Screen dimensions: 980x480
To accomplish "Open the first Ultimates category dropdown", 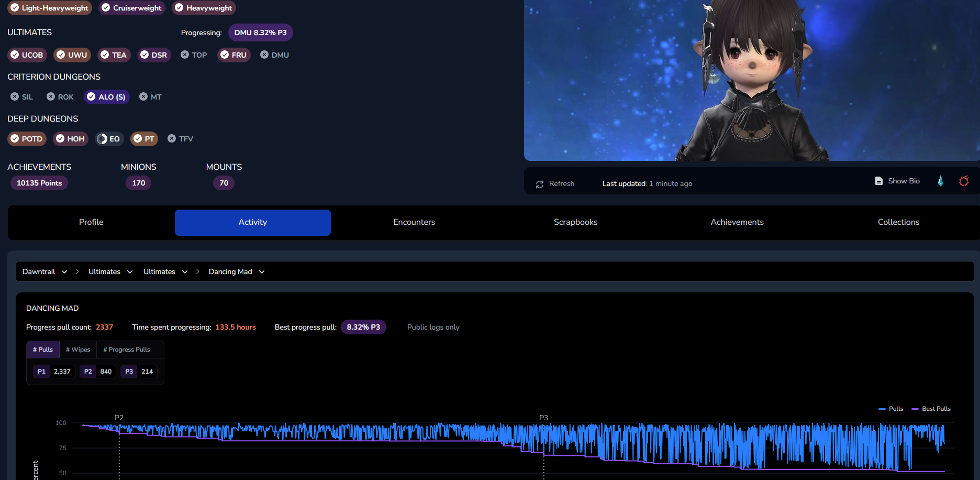I will (x=110, y=271).
